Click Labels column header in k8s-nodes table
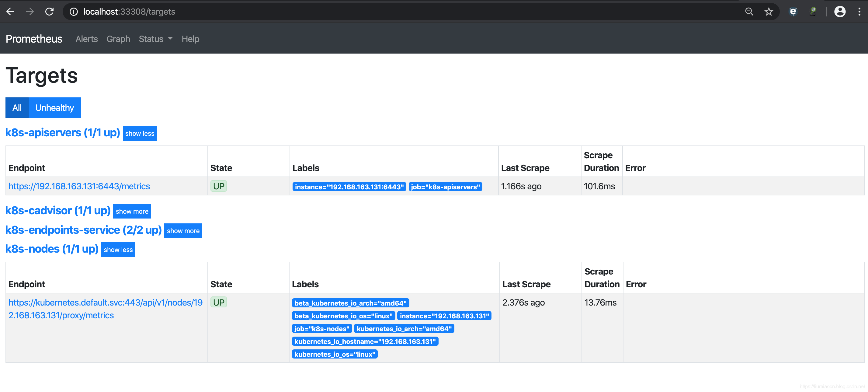The image size is (868, 392). tap(305, 284)
